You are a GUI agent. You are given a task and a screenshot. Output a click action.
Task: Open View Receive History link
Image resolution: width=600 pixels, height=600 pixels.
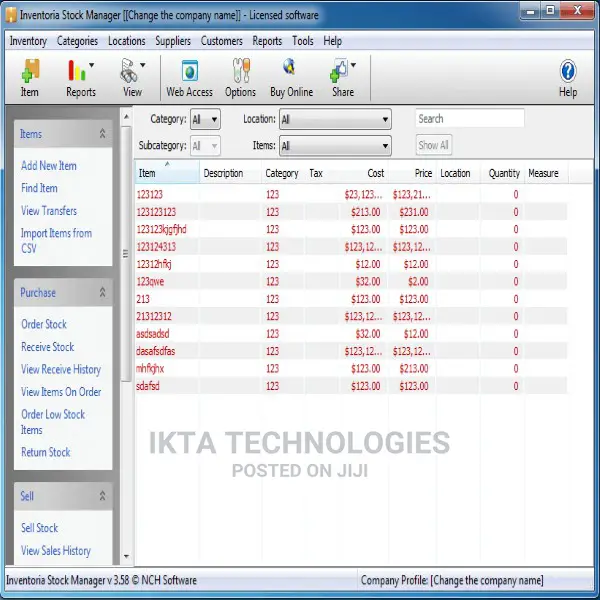61,369
